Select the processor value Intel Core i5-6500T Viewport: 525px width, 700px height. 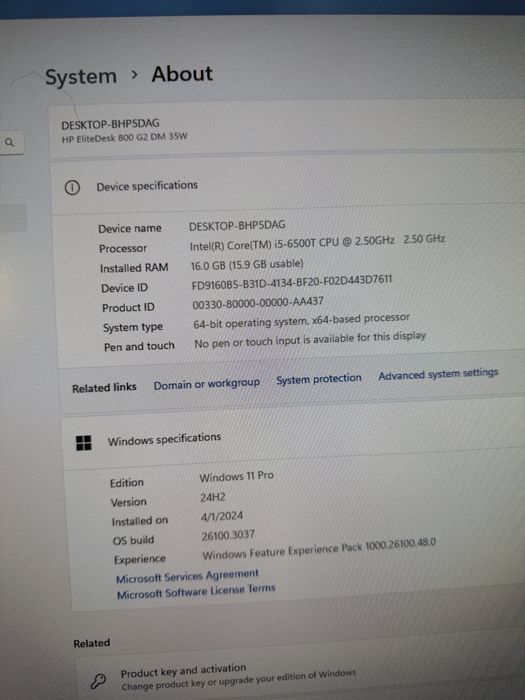coord(317,242)
